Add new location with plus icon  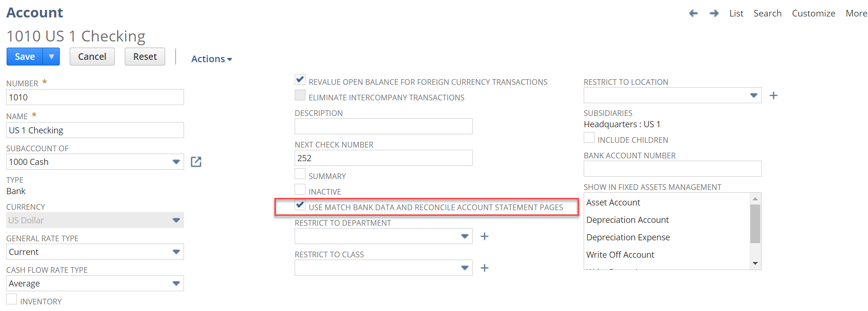[773, 96]
